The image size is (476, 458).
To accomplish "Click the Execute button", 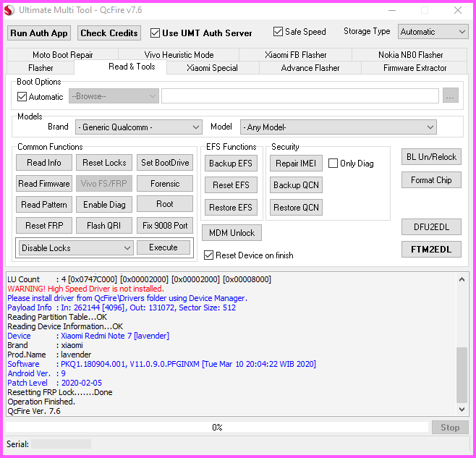I will 163,247.
